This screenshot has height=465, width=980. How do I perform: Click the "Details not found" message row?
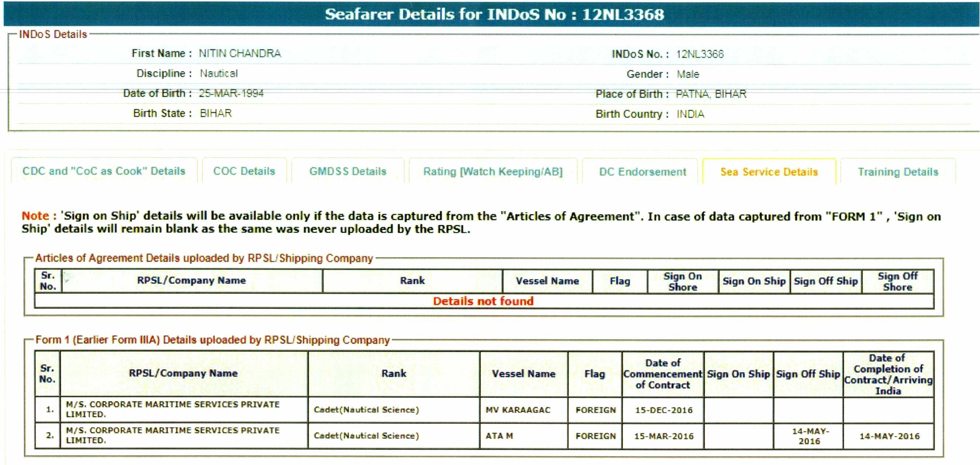tap(483, 301)
